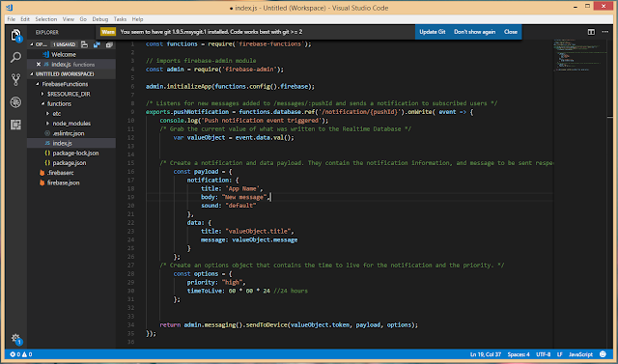Open the Search view icon
Screen dimensions: 618x364
(x=15, y=58)
